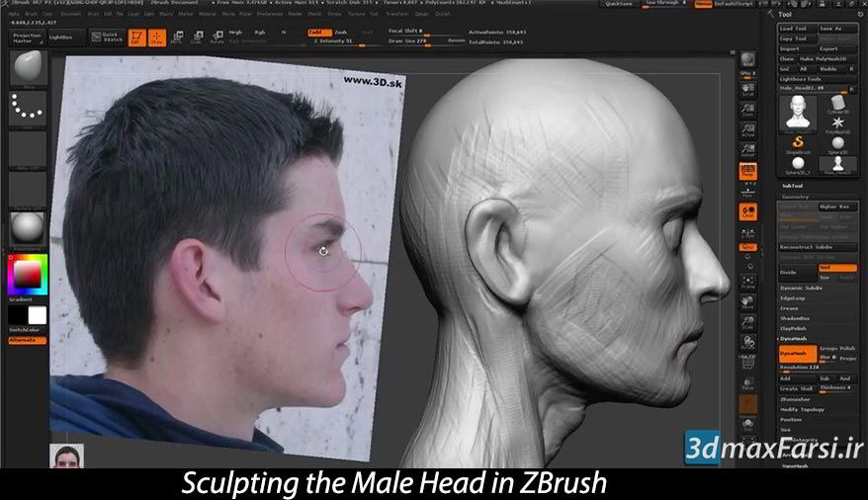Adjust the Focal Shift slider
This screenshot has height=500, width=868.
[x=427, y=32]
